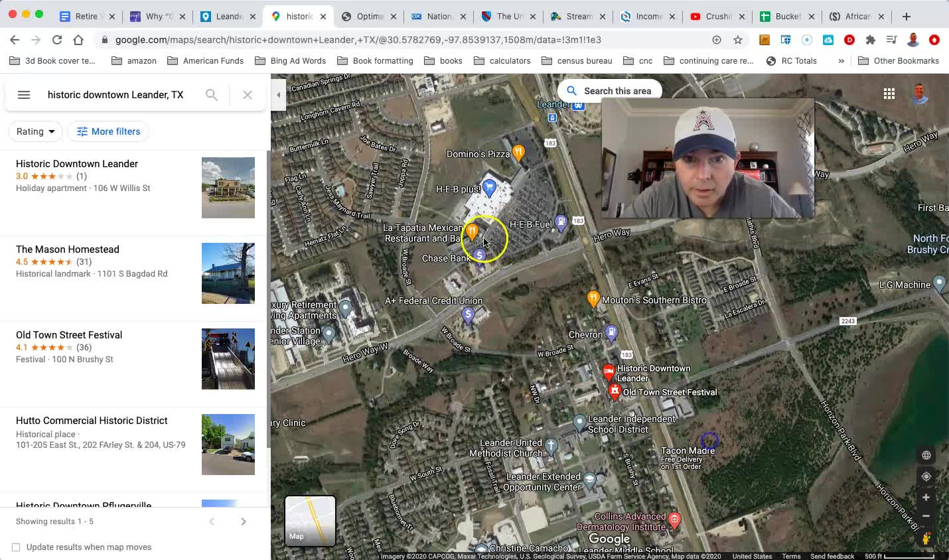Switch to the African tab
The image size is (949, 560).
pos(857,16)
